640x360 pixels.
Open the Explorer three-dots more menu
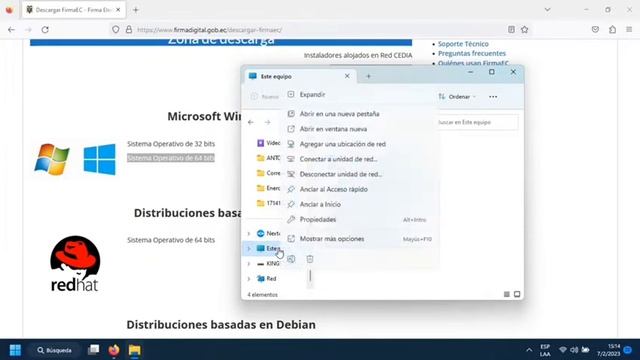point(493,97)
